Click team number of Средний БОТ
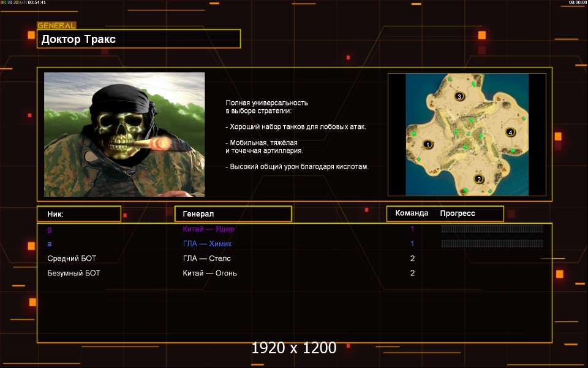Viewport: 588px width, 368px height. 412,258
